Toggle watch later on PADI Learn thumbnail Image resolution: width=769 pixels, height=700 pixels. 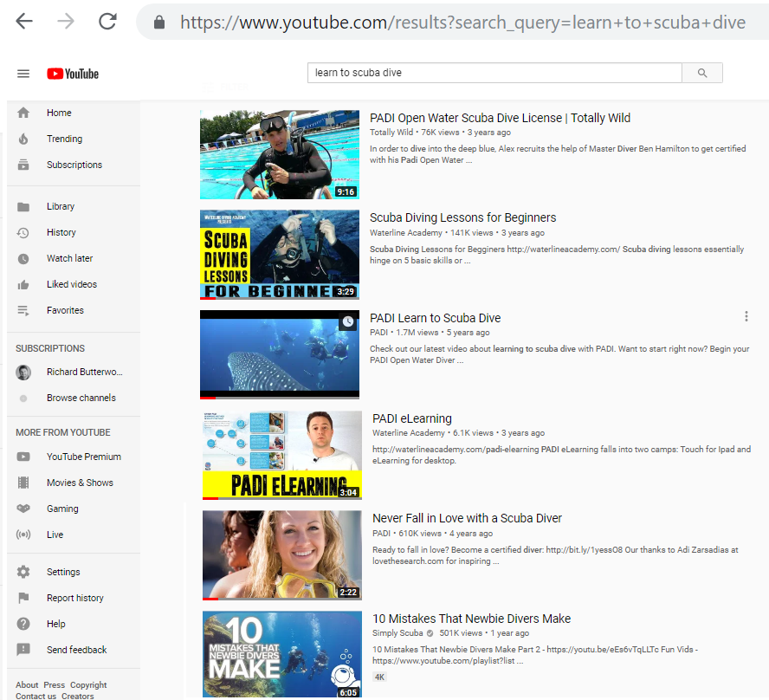(x=347, y=322)
